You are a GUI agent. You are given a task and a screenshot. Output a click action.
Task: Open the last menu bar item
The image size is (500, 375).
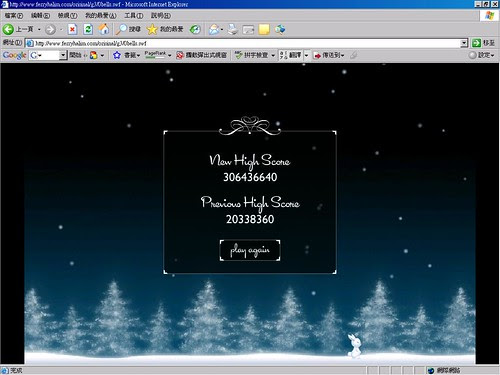[x=161, y=16]
